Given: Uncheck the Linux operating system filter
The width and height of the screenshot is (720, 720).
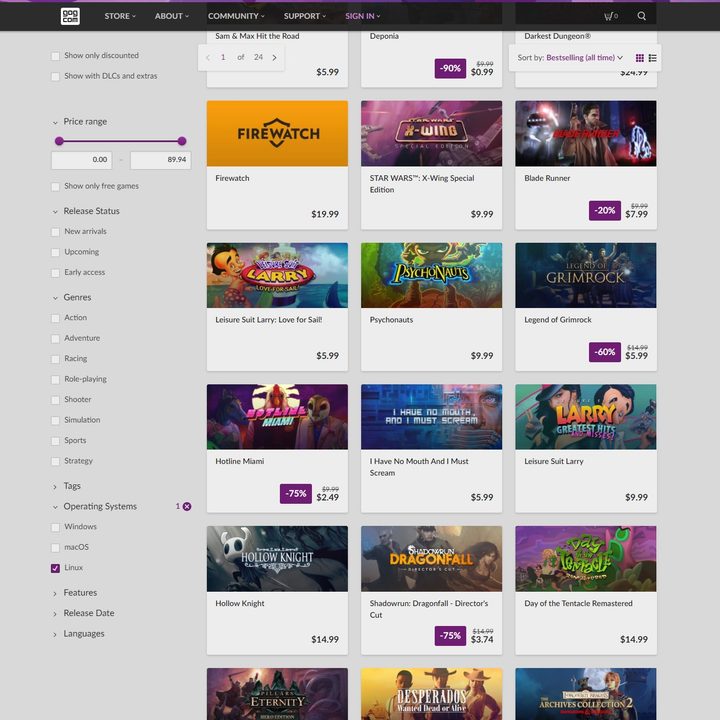Looking at the screenshot, I should (55, 568).
